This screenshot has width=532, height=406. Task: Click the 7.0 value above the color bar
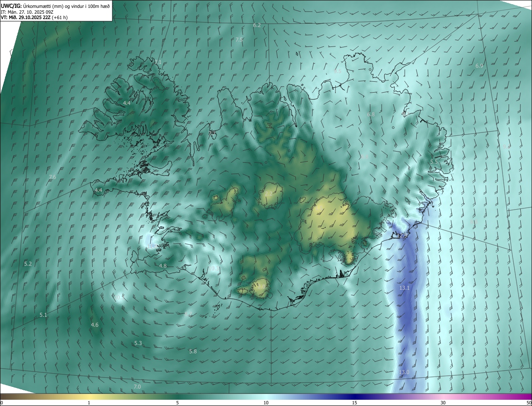[x=137, y=387]
